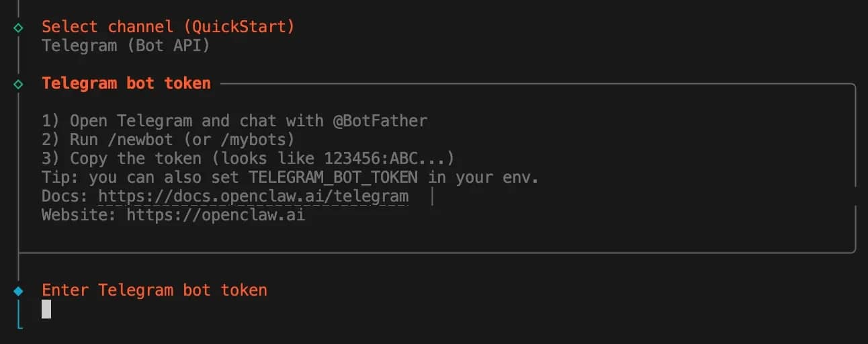This screenshot has width=868, height=344.
Task: Click the green diamond beside Select channel
Action: click(x=18, y=28)
